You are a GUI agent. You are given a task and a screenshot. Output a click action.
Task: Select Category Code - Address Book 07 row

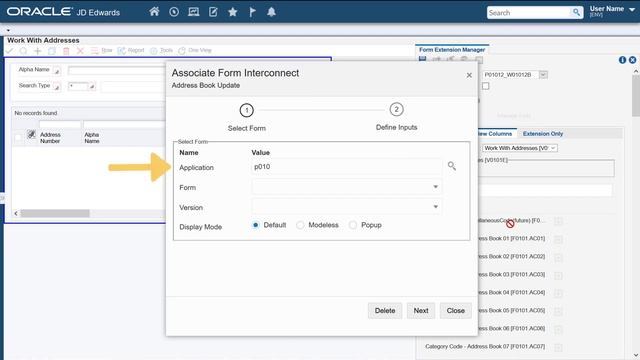coord(485,347)
